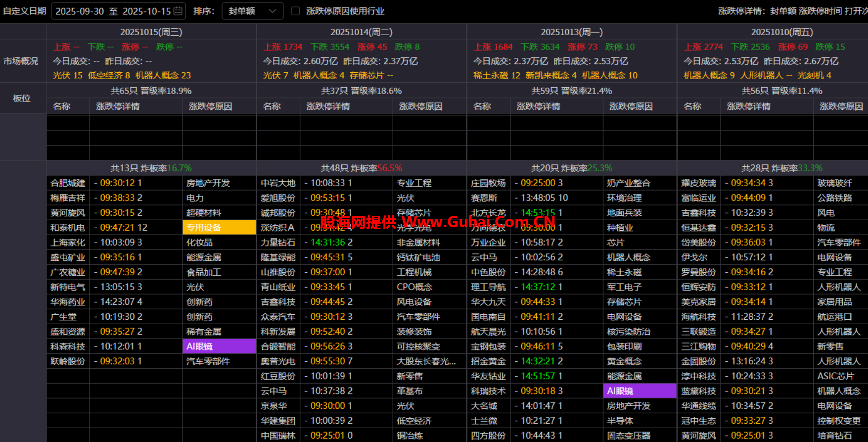Screen dimensions: 868x442
Task: Open the 合肥城建 stock entry
Action: [68, 183]
